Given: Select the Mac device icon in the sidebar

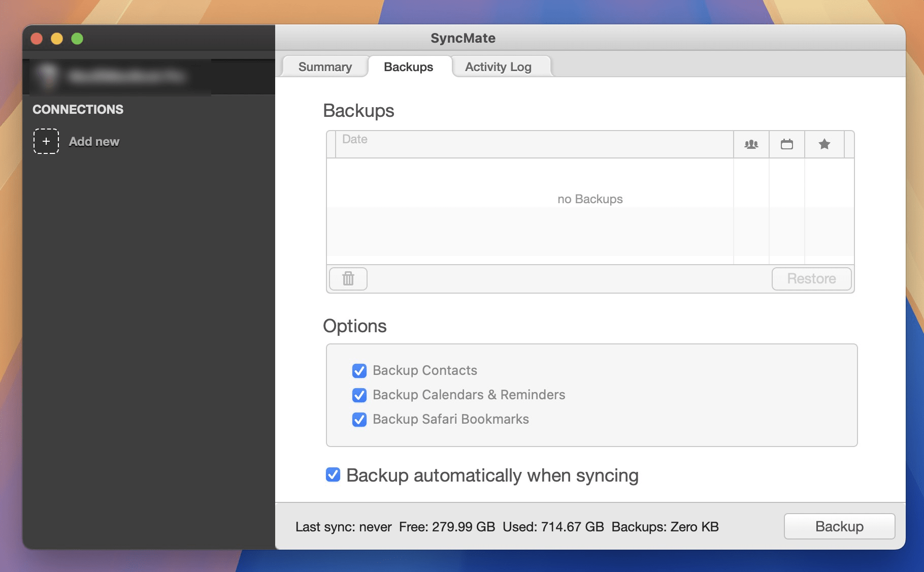Looking at the screenshot, I should point(48,76).
